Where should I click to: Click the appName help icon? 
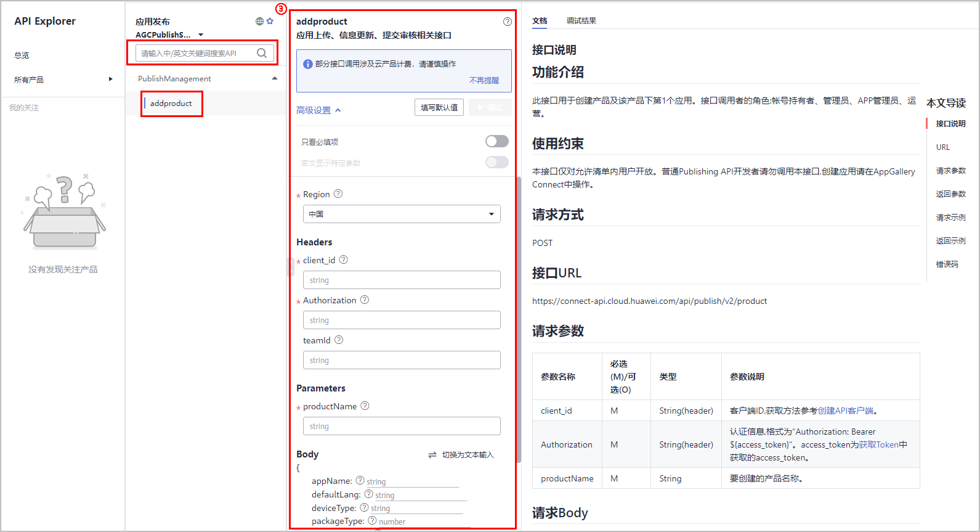[x=360, y=480]
